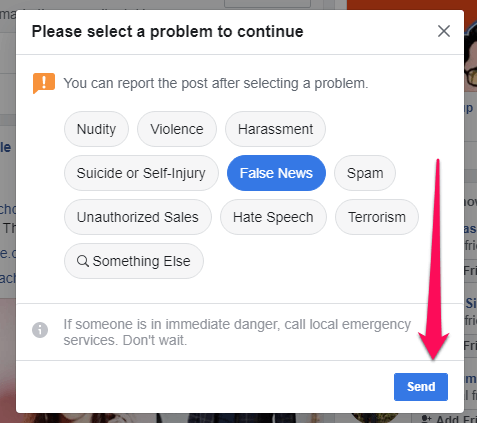Image resolution: width=477 pixels, height=423 pixels.
Task: Close the report problem dialog
Action: 444,31
